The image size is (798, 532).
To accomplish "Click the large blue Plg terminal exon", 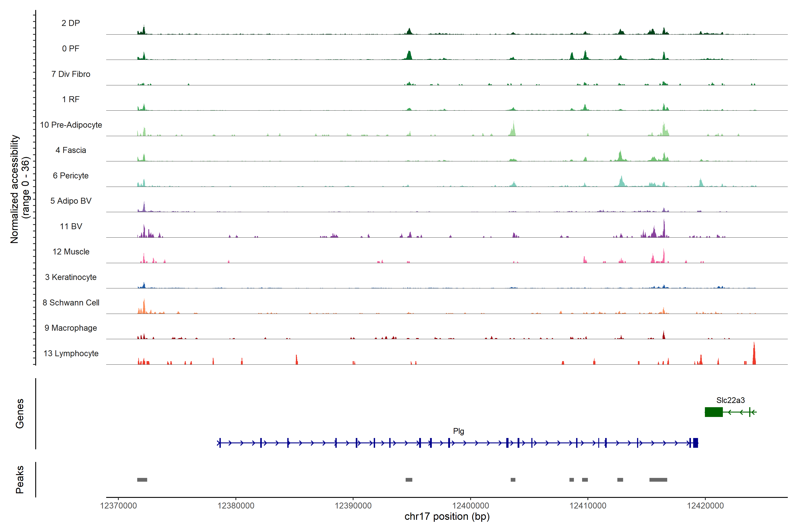I will coord(695,443).
